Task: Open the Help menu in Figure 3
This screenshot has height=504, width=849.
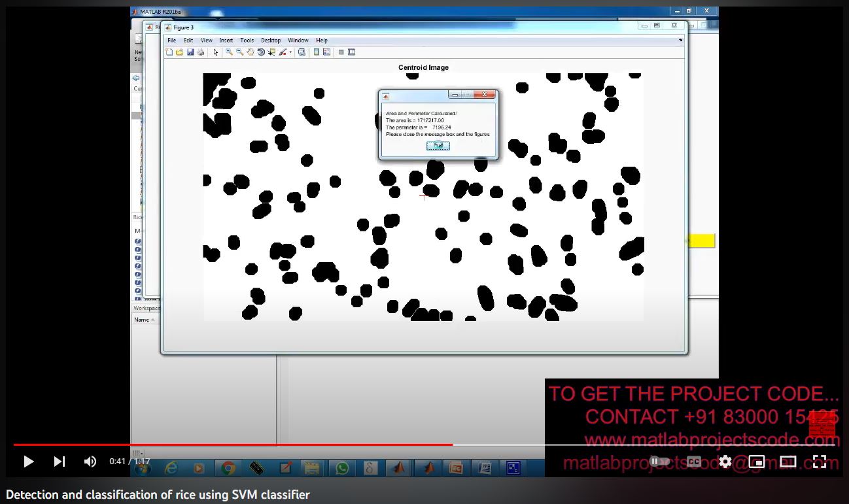Action: pyautogui.click(x=322, y=41)
